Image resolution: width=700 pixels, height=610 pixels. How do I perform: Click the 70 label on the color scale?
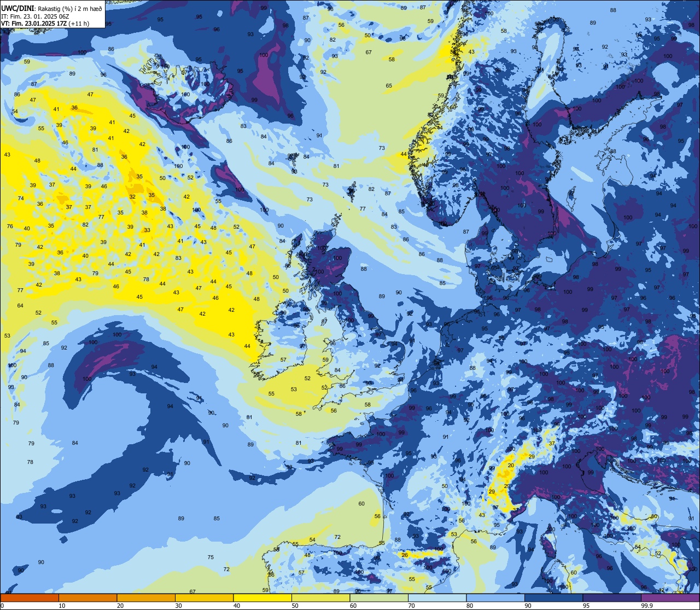pos(411,606)
